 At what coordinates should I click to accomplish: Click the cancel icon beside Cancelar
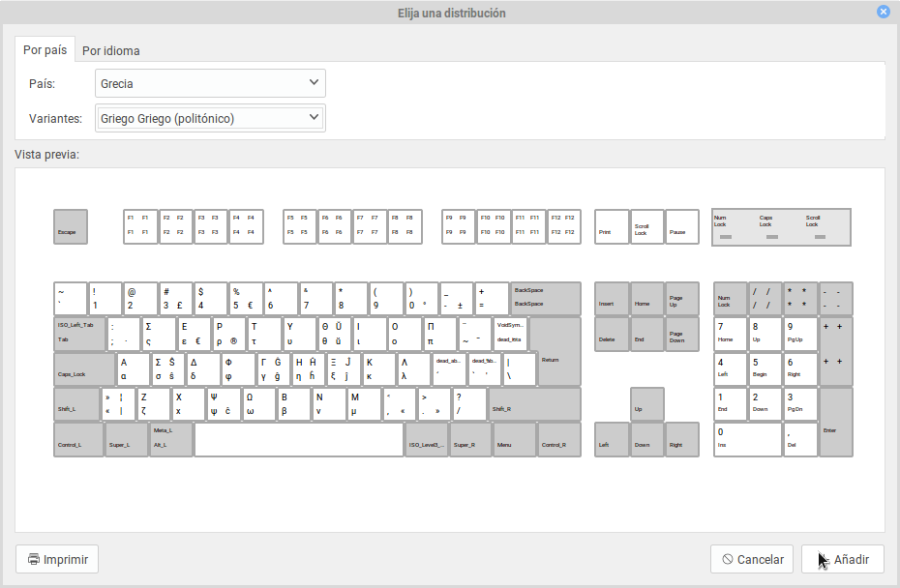click(x=728, y=559)
